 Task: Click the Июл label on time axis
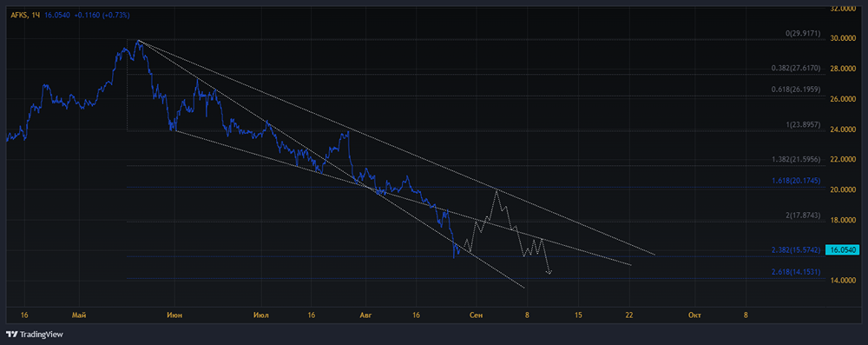[260, 315]
